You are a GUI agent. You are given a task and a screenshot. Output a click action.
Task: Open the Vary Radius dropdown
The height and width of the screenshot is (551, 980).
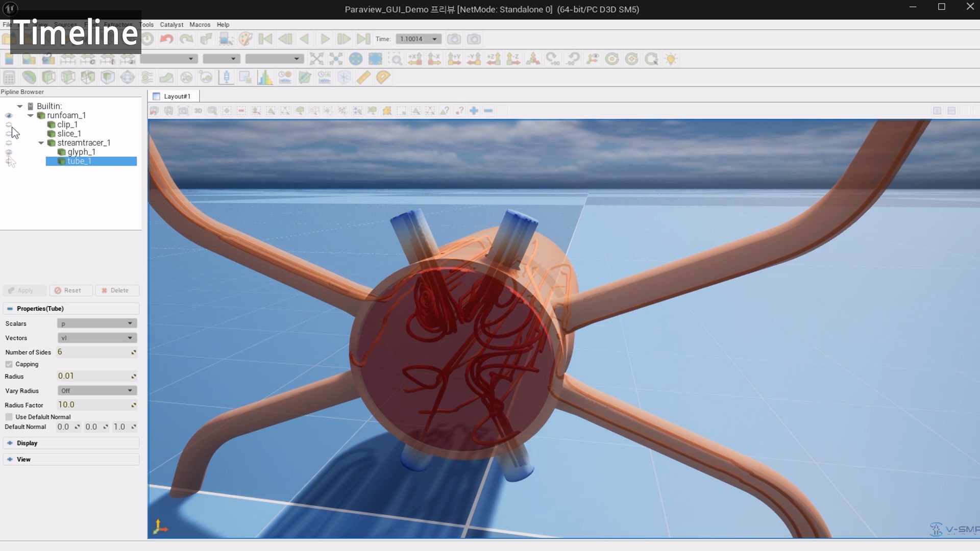pyautogui.click(x=97, y=391)
